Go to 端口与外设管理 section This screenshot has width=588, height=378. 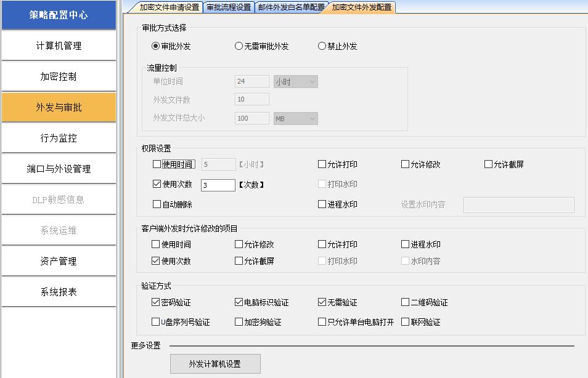tap(59, 168)
